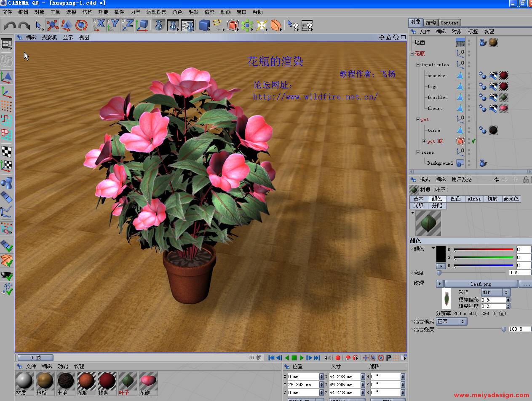Screen dimensions: 532x401
Task: Select the points mode in left palette
Action: (6, 106)
